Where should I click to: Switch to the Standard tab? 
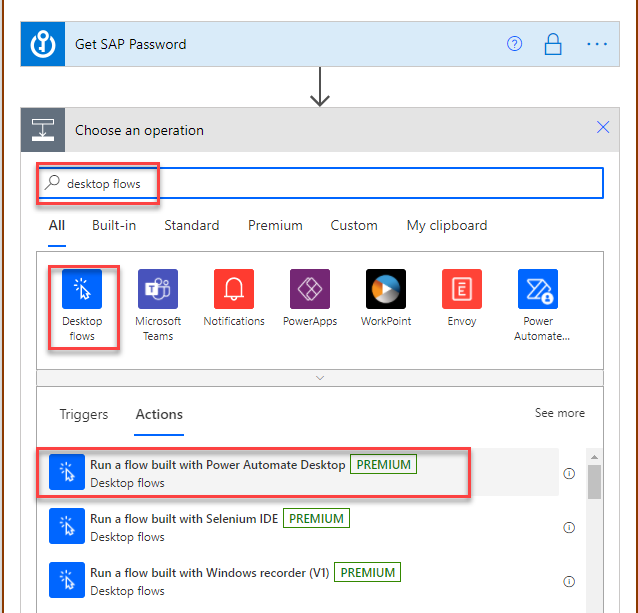coord(192,225)
